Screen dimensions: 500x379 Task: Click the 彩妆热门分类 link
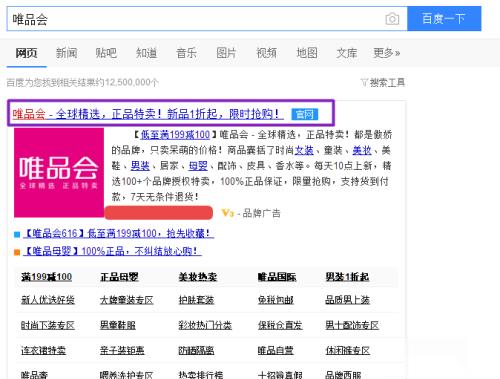coord(205,325)
